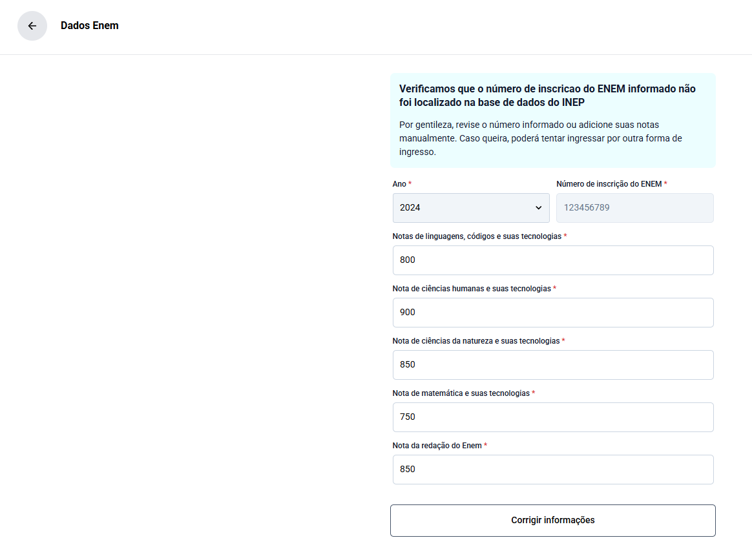Click the Ano field label
The image size is (752, 560).
tap(402, 183)
